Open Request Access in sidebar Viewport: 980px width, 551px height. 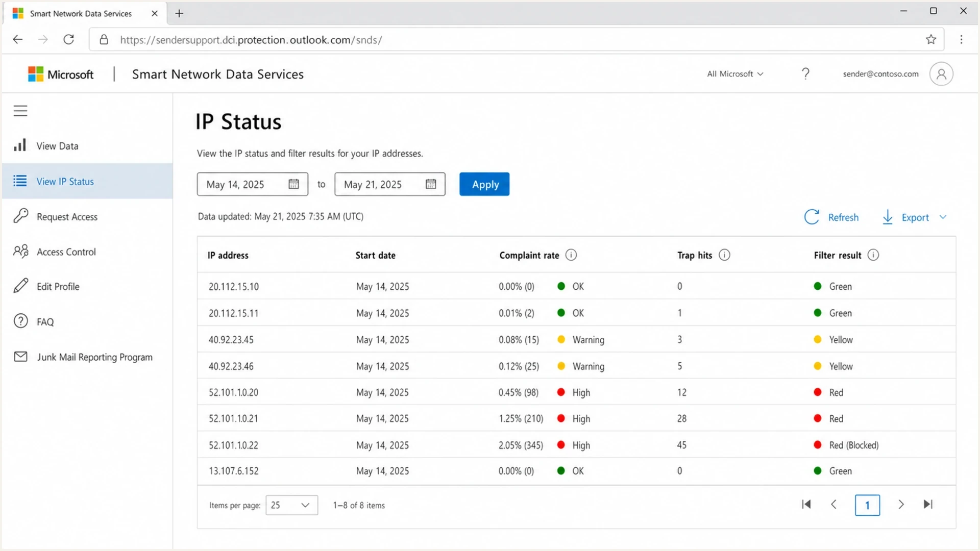(87, 216)
